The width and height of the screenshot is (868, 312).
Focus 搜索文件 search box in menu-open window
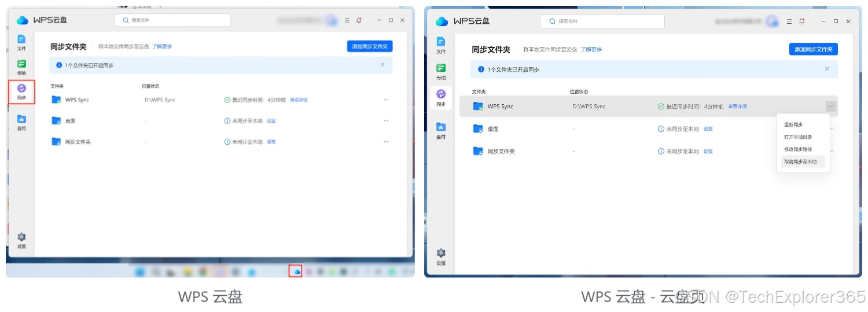point(602,21)
